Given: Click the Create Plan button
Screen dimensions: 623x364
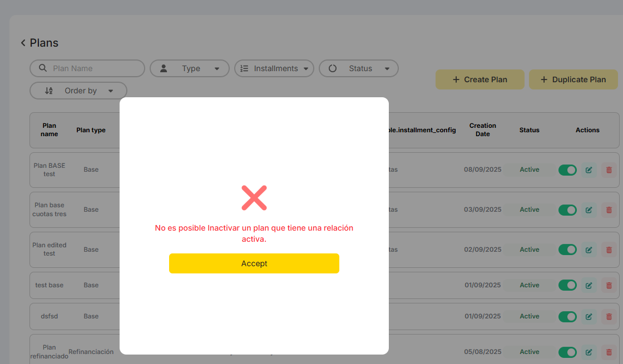Looking at the screenshot, I should pyautogui.click(x=479, y=79).
